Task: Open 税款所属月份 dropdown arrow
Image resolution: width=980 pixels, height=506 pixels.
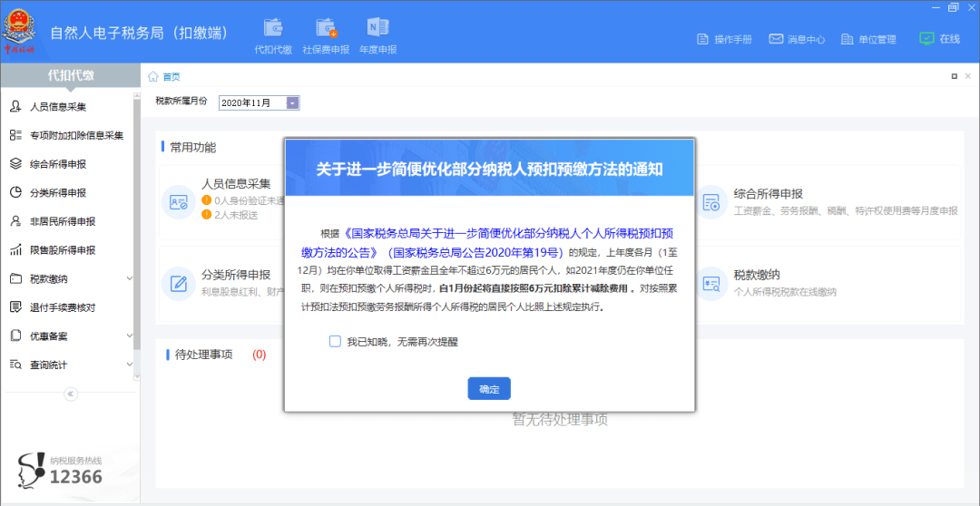Action: click(292, 103)
